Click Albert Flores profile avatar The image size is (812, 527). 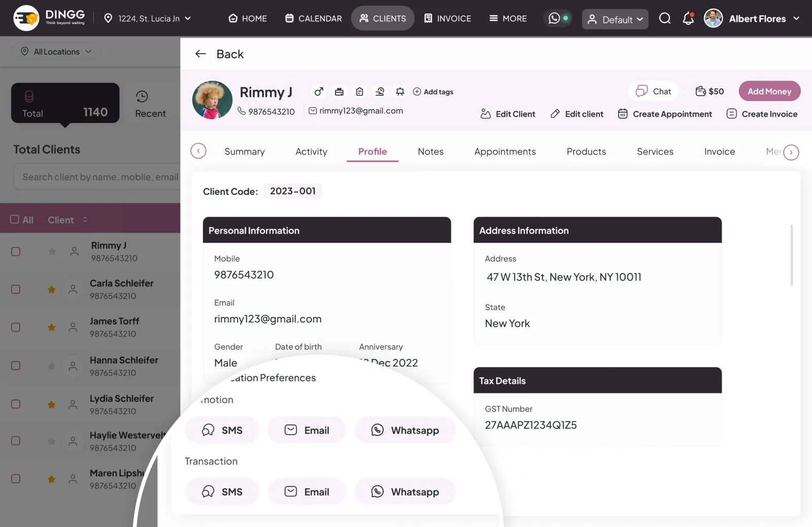[x=714, y=18]
